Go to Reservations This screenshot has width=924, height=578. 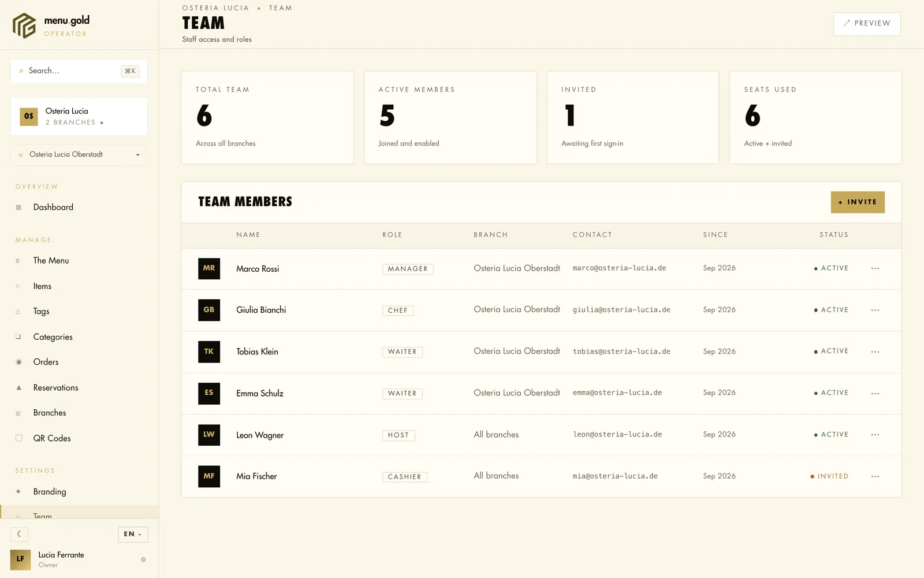point(79,388)
